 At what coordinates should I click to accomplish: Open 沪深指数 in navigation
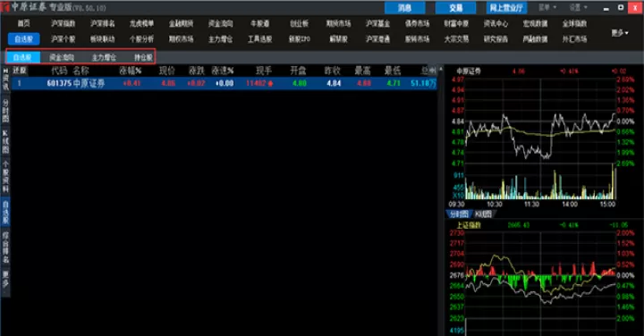tap(63, 23)
